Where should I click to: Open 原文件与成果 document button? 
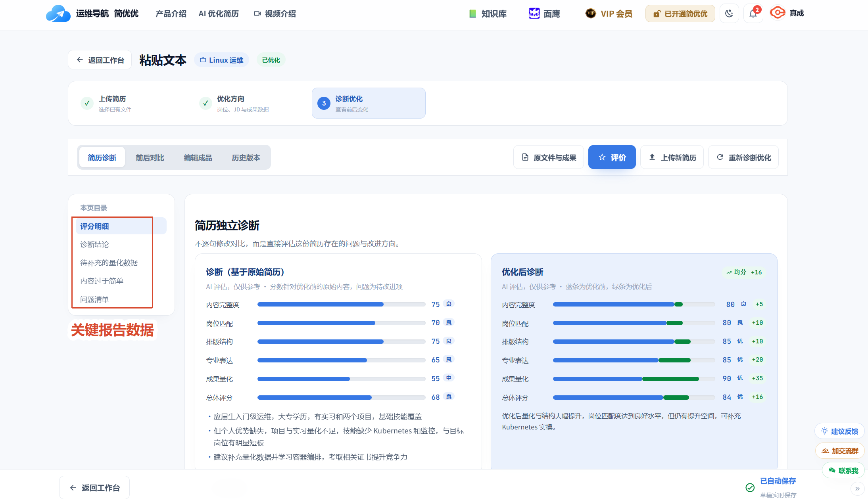pos(549,157)
